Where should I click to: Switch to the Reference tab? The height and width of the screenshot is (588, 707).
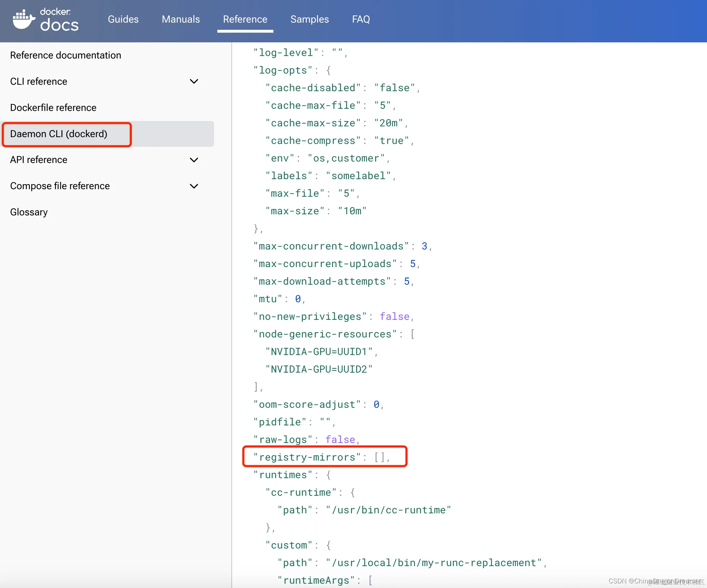(x=245, y=19)
